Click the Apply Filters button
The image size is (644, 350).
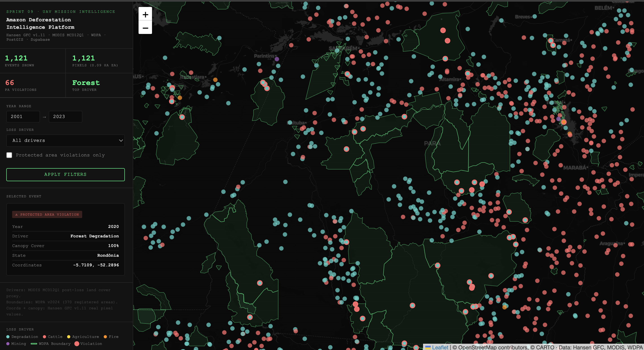(66, 174)
